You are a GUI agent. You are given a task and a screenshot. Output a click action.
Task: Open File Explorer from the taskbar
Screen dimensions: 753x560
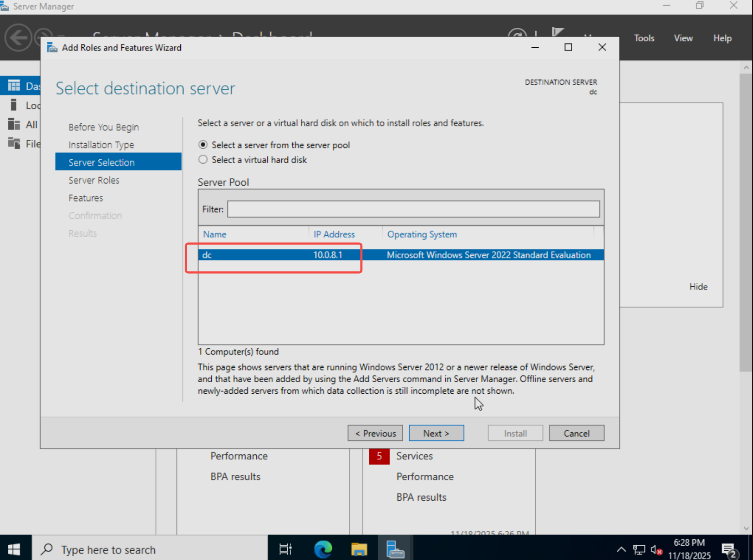pos(359,549)
